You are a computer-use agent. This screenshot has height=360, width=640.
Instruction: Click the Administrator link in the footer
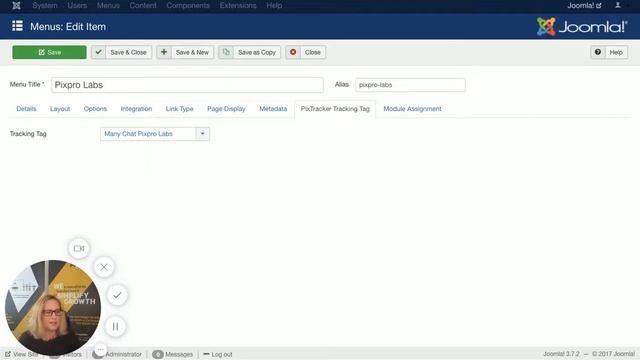coord(123,354)
